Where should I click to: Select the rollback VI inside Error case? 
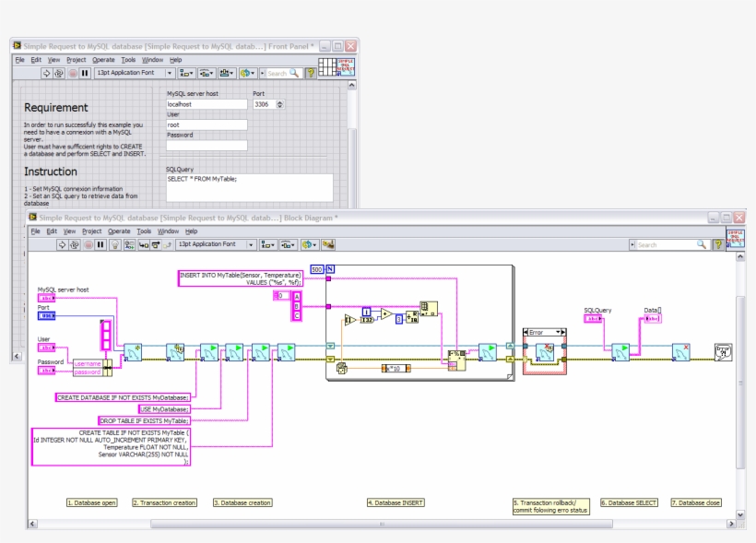click(545, 352)
